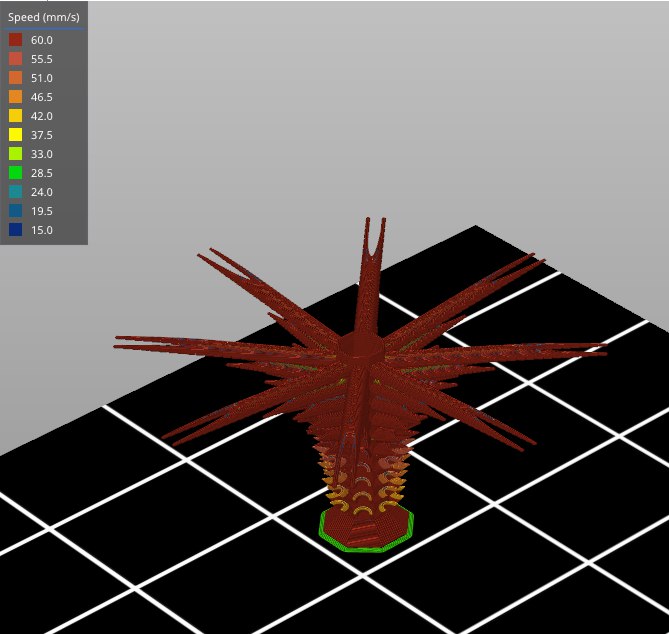Click the 60.0 speed color swatch
The height and width of the screenshot is (634, 669).
[x=15, y=40]
